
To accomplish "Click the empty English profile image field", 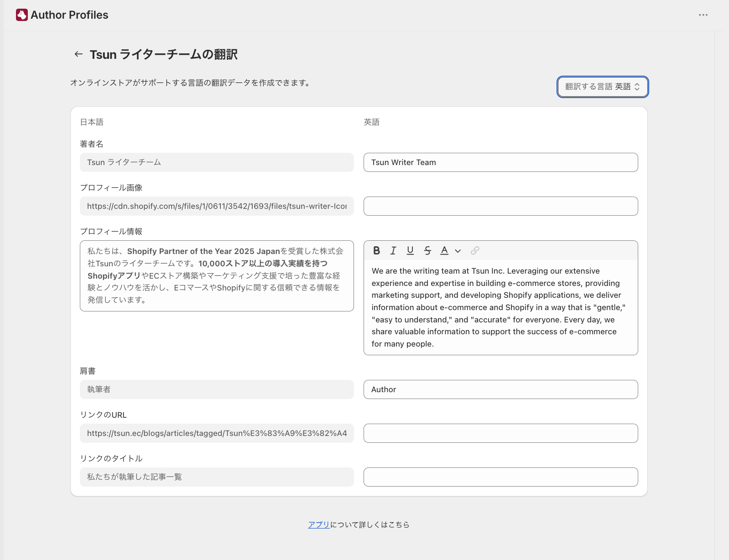I will 500,206.
